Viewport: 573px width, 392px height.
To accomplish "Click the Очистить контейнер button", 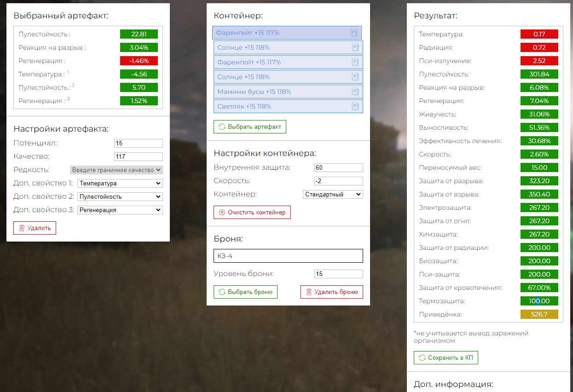I will [x=252, y=212].
